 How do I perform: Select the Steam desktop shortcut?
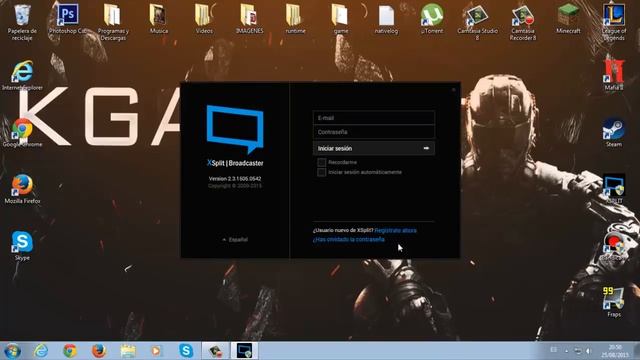pyautogui.click(x=613, y=133)
